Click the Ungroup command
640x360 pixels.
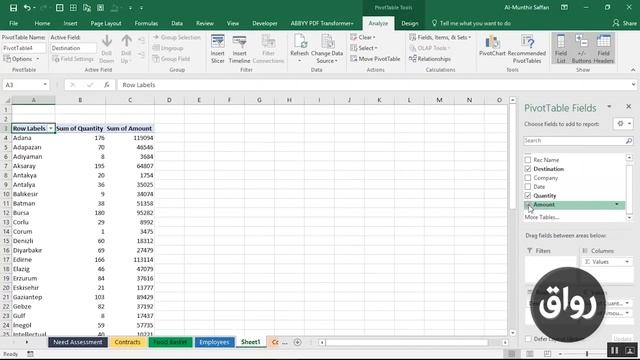(x=168, y=48)
